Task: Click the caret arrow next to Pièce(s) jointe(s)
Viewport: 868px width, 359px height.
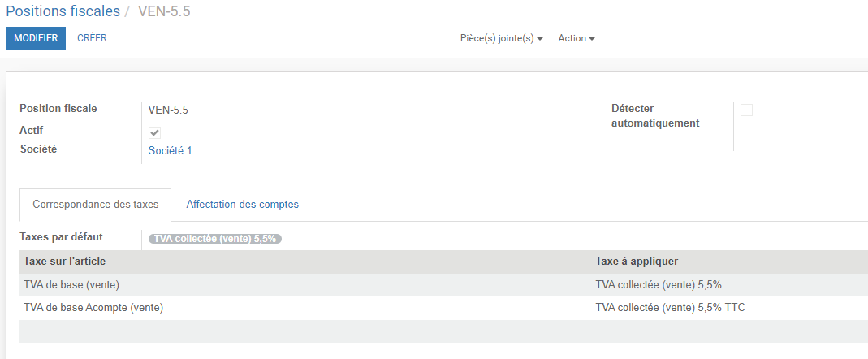Action: (540, 39)
